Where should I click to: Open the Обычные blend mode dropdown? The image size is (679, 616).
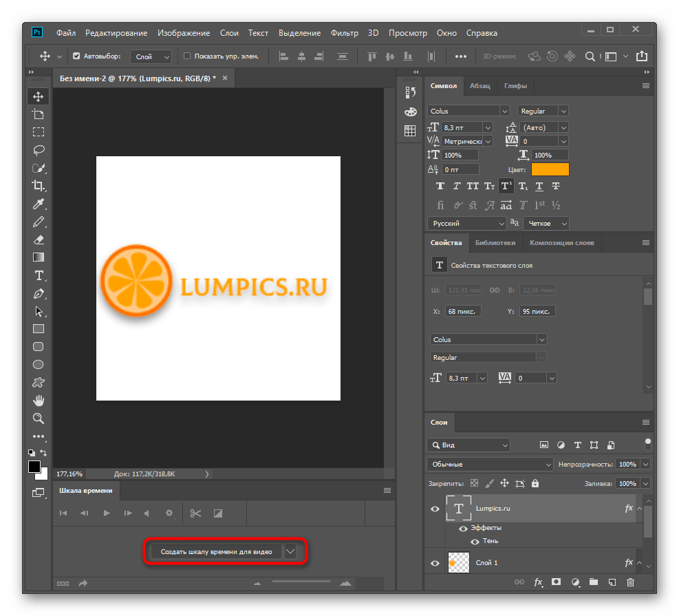tap(491, 465)
